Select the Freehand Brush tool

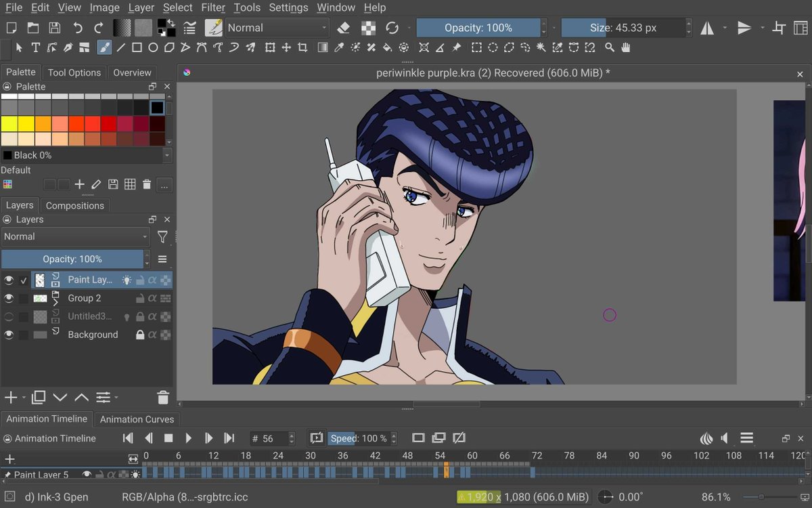(104, 47)
